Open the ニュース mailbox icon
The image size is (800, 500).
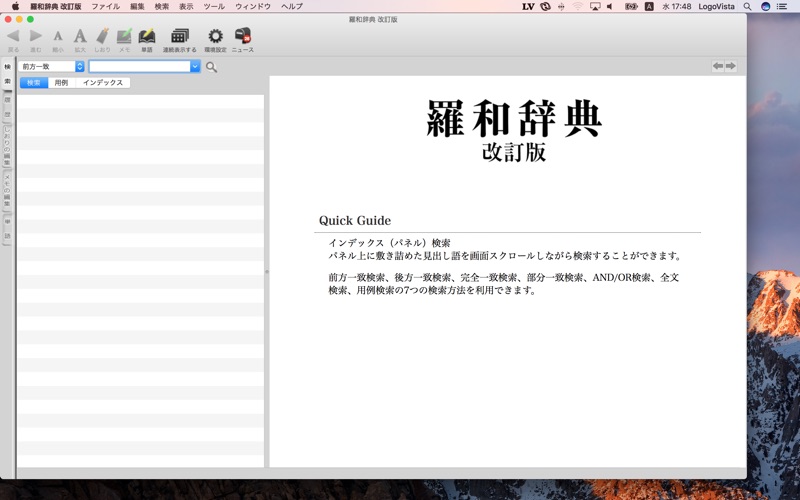243,35
